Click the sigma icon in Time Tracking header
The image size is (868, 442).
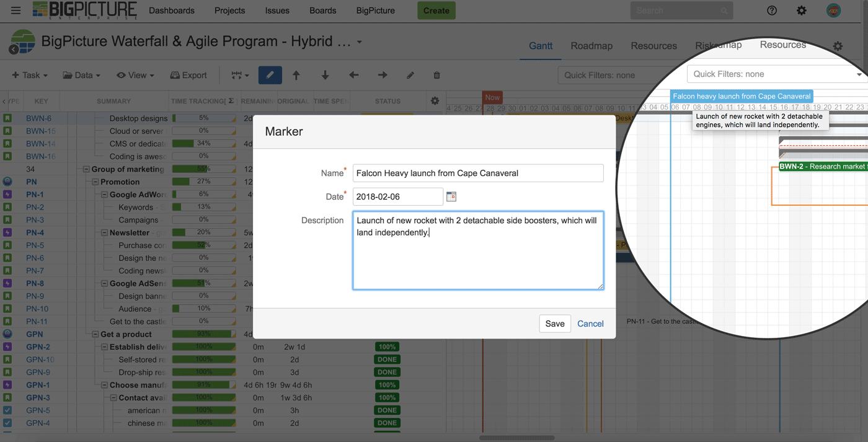click(x=231, y=101)
